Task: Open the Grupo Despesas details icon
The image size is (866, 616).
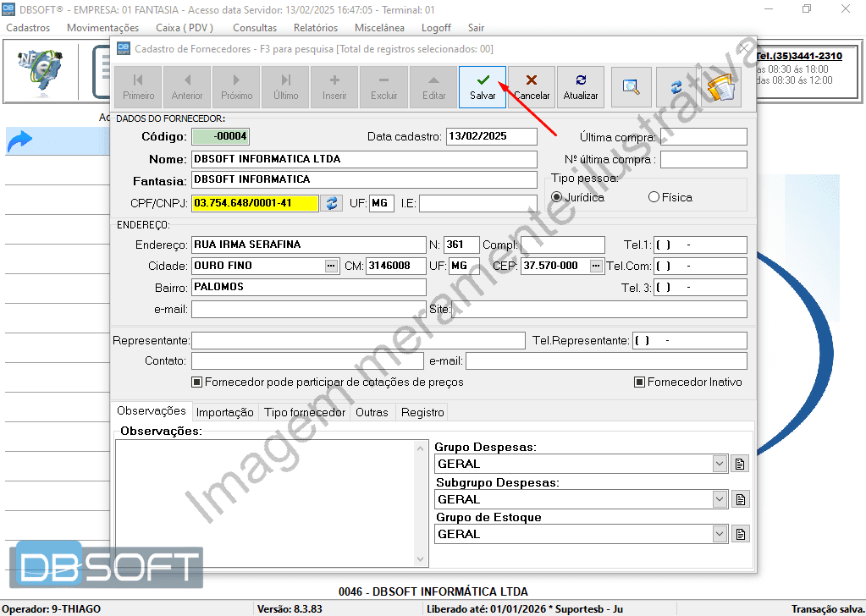Action: 740,464
